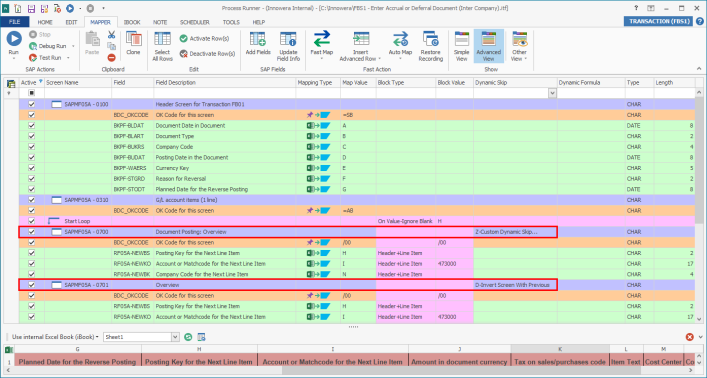Open the Sheet1 sheet selector dropdown
Screen dimensions: 707x378
(175, 337)
